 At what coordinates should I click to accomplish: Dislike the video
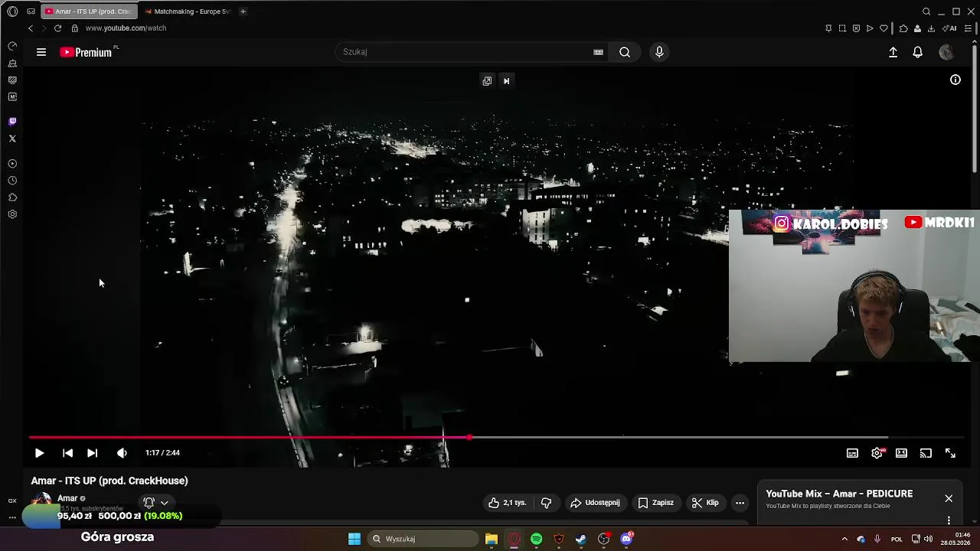click(x=546, y=503)
